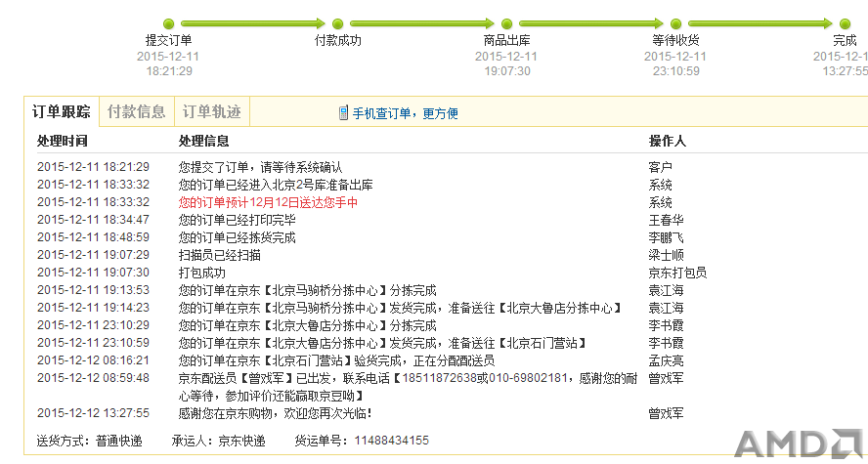868x464 pixels.
Task: Click operator name 孟庆亮
Action: (x=666, y=361)
